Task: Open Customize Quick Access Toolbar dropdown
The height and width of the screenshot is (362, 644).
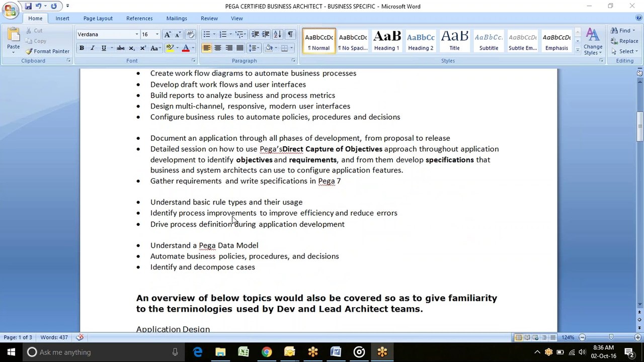Action: pos(67,6)
